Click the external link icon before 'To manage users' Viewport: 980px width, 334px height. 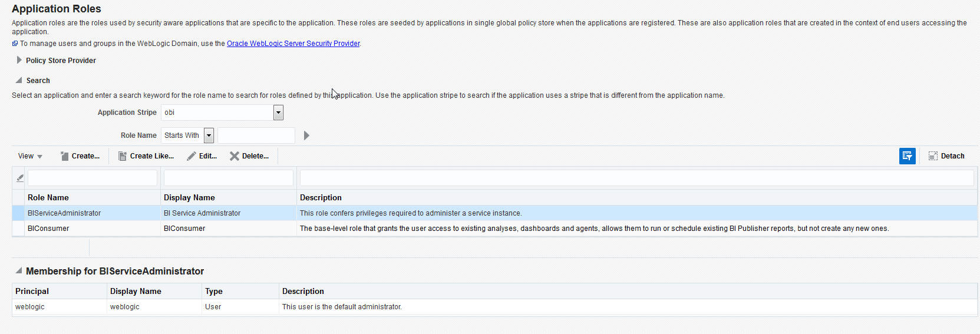pos(15,44)
